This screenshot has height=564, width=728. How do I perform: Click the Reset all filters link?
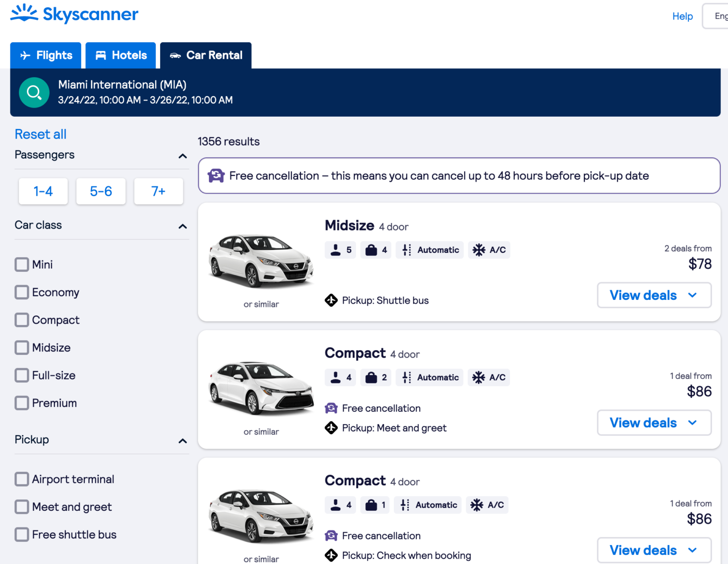coord(40,134)
